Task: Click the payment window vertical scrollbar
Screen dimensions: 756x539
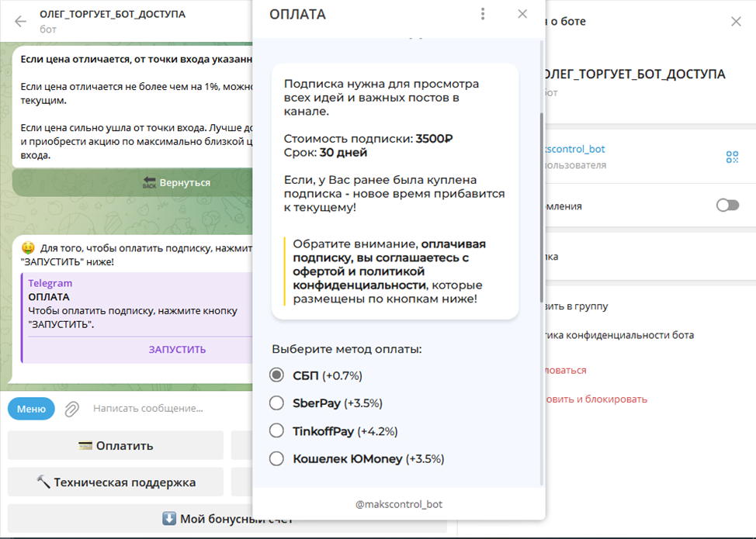Action: tap(542, 207)
